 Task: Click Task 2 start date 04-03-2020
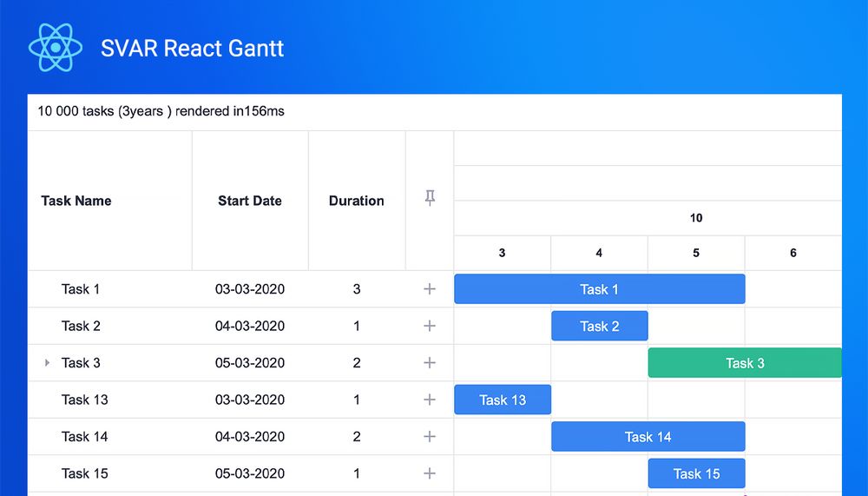250,326
